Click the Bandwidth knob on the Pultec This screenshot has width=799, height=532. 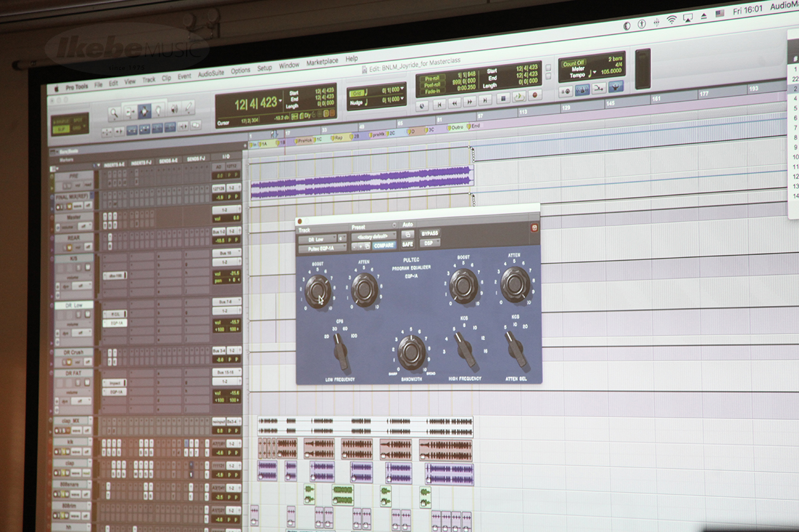pyautogui.click(x=411, y=351)
